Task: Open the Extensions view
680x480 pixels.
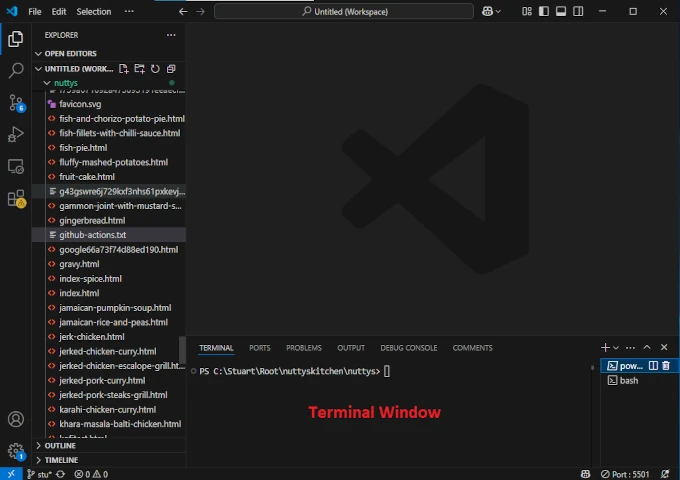Action: coord(16,199)
